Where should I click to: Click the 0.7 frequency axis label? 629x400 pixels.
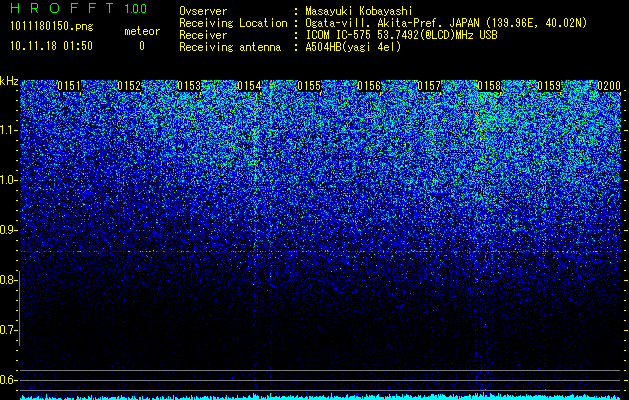(8, 330)
